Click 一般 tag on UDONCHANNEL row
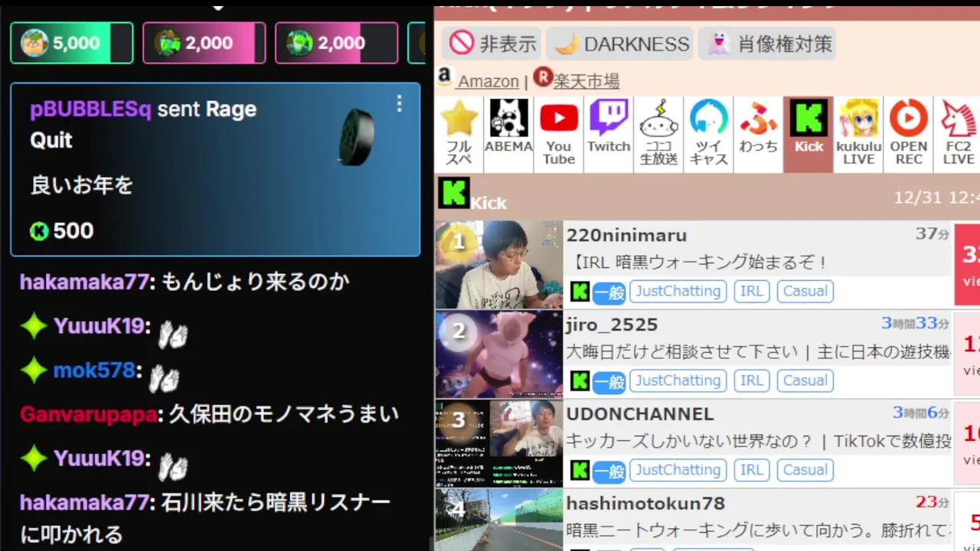 click(609, 471)
